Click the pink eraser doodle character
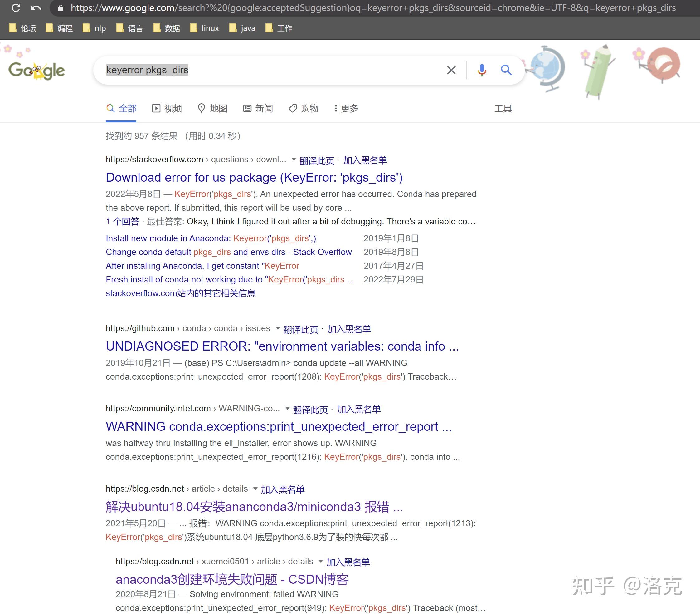700x614 pixels. coord(658,65)
